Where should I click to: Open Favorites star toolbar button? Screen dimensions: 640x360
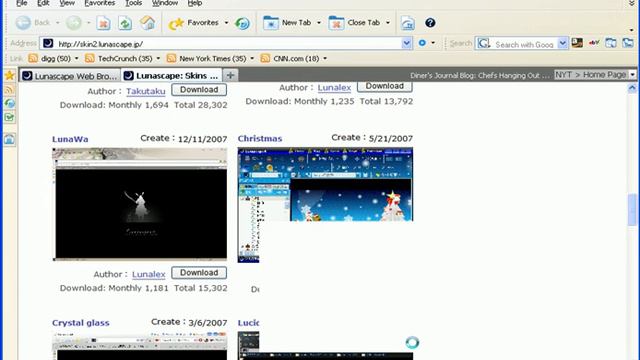pos(193,23)
